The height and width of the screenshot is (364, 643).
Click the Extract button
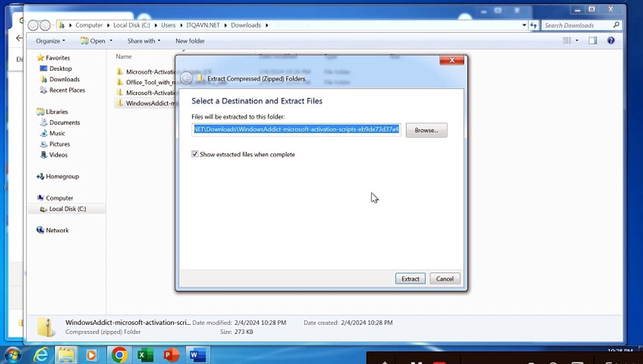point(410,279)
